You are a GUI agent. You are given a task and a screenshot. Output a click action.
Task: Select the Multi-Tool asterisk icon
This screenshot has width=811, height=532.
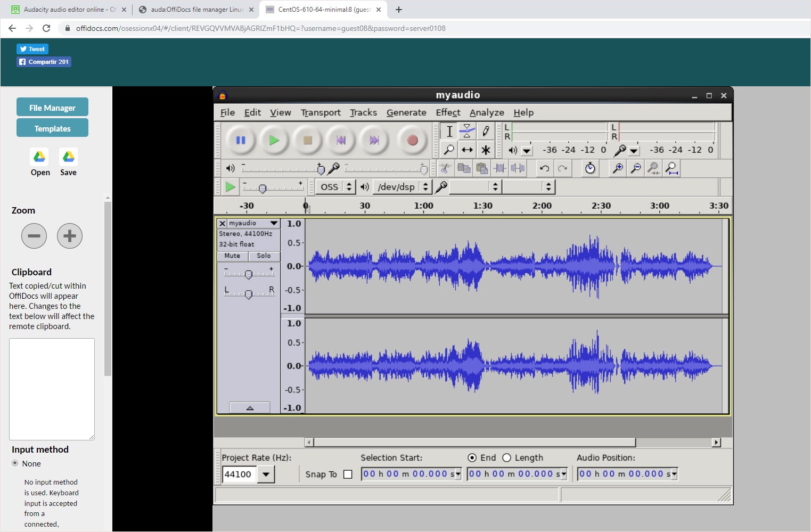coord(485,150)
